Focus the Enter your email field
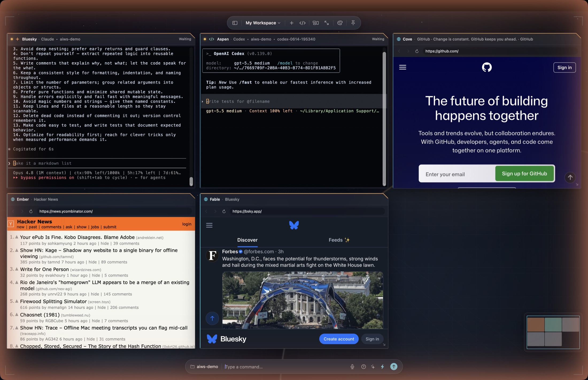The height and width of the screenshot is (380, 588). click(x=457, y=174)
